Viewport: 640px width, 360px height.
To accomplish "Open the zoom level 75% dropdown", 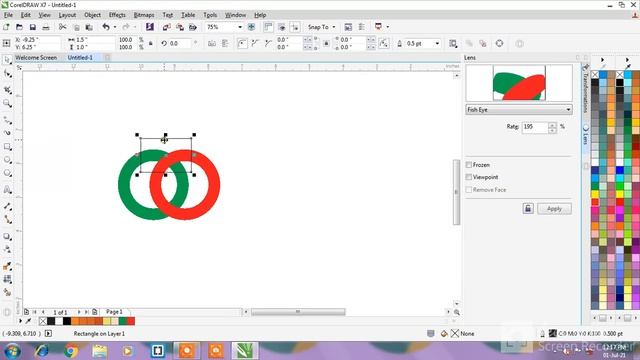I will 240,27.
